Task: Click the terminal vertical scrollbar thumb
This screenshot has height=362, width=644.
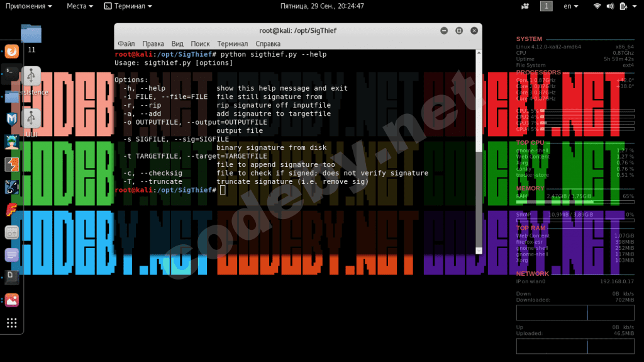Action: pyautogui.click(x=479, y=200)
